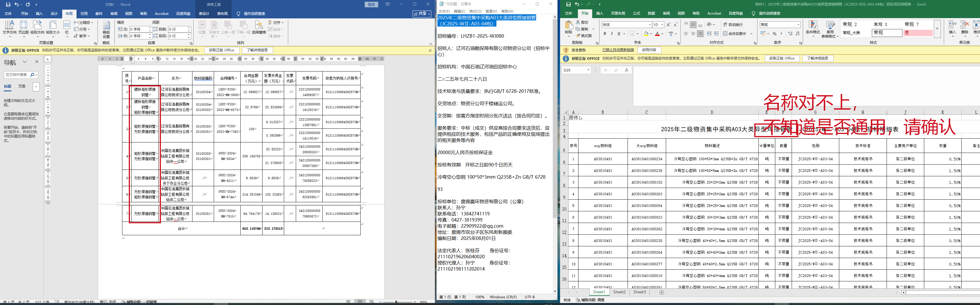Open the 宋体 font name dropdown in Excel
Viewport: 980px width, 305px height.
[650, 25]
